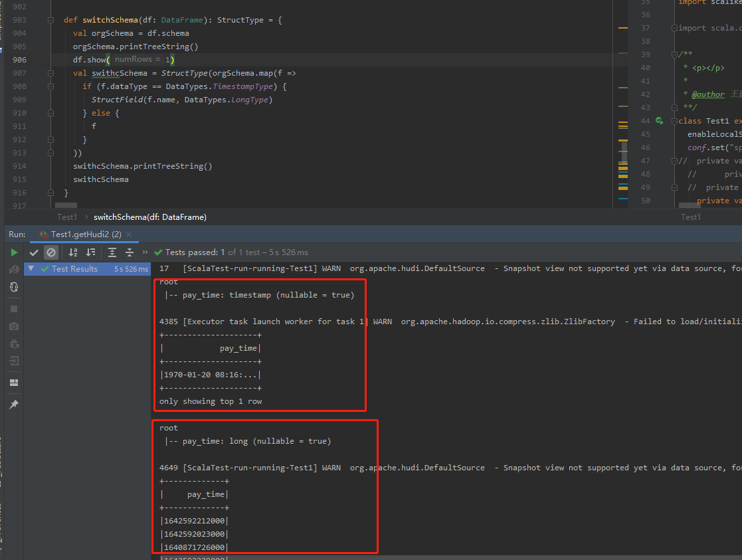
Task: Click the numRows parameter hint on line 906
Action: click(x=138, y=59)
